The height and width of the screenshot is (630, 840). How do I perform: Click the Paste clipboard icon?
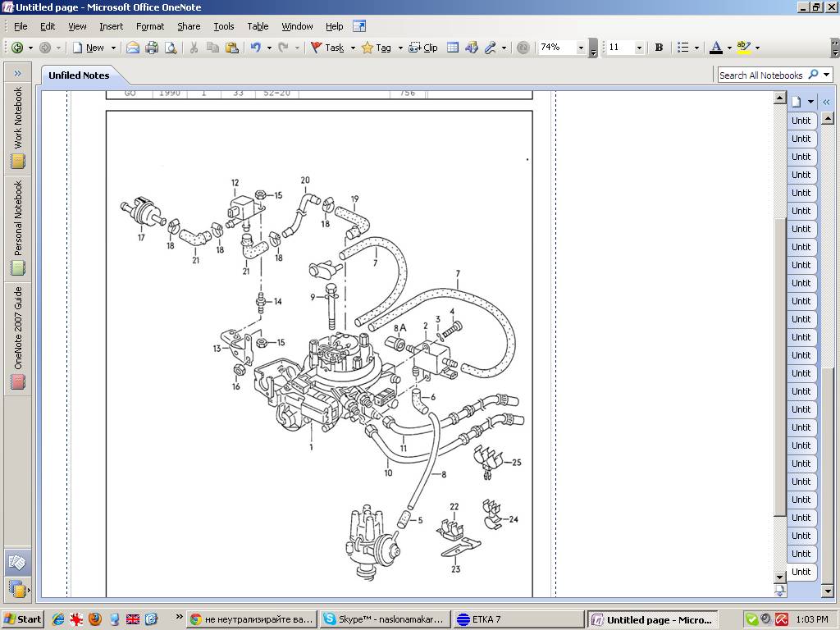(x=231, y=48)
